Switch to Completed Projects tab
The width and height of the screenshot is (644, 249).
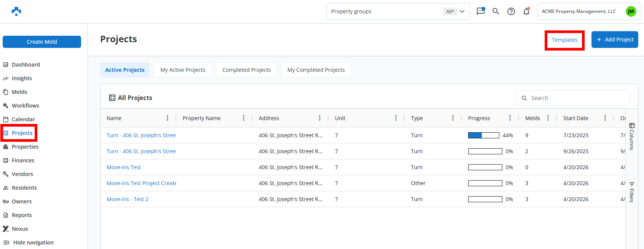click(x=246, y=70)
